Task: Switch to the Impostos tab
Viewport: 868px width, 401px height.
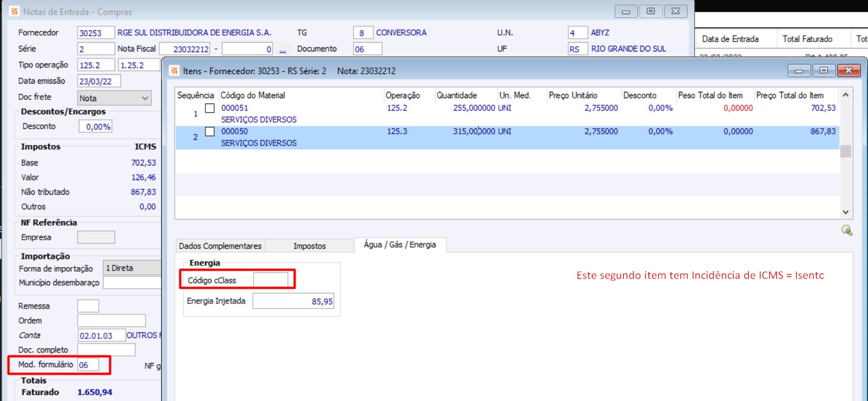Action: pyautogui.click(x=310, y=246)
